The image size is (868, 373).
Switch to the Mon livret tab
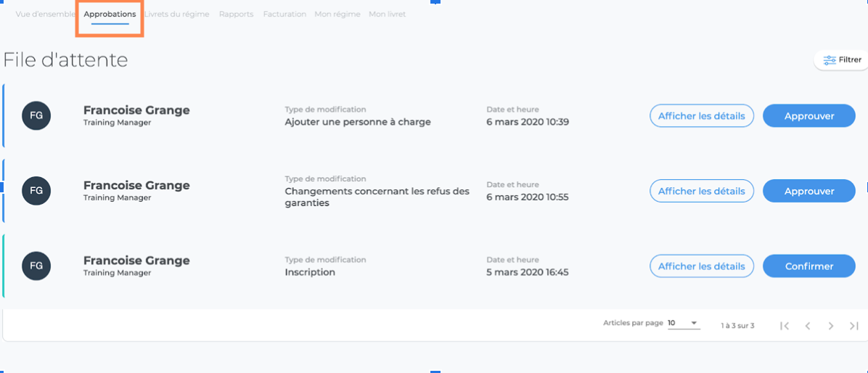[x=387, y=15]
